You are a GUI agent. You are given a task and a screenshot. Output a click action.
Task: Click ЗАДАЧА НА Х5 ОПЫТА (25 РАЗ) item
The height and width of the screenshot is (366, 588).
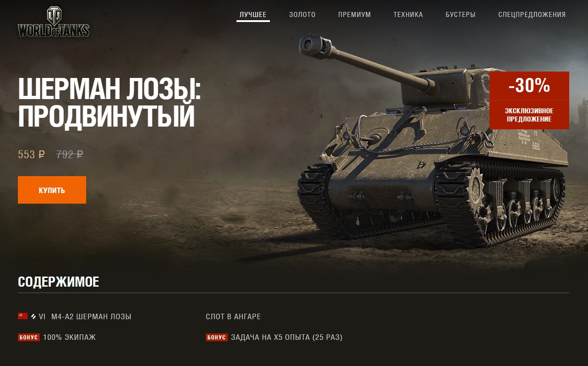pyautogui.click(x=286, y=338)
